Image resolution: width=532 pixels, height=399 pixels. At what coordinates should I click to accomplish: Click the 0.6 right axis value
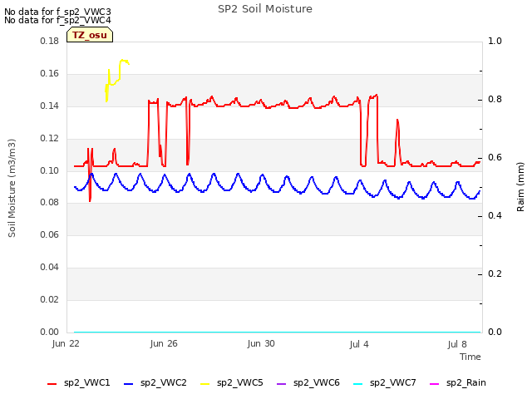495,157
